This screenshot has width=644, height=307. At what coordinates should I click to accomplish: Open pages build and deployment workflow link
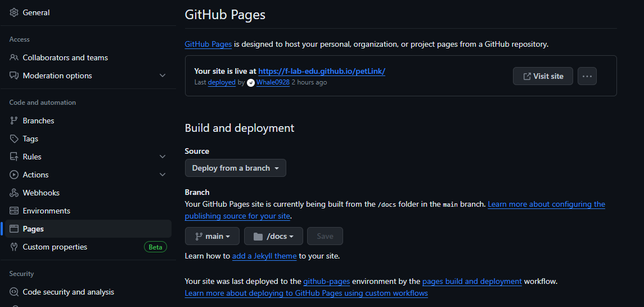click(x=472, y=282)
